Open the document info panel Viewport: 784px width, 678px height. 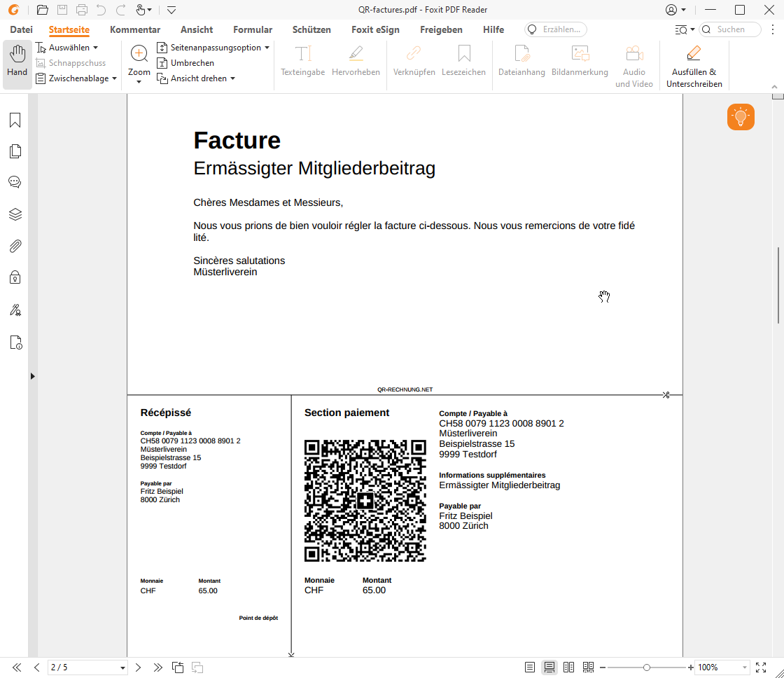(x=15, y=343)
